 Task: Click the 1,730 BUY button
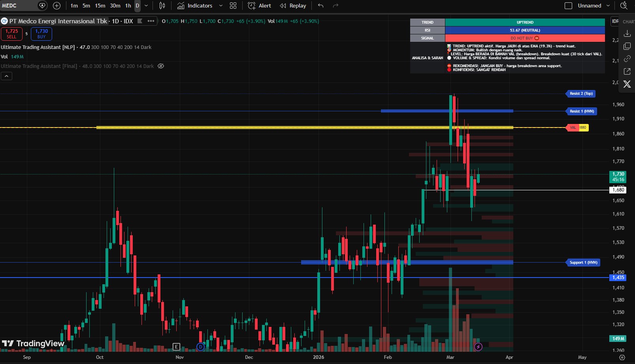[41, 34]
